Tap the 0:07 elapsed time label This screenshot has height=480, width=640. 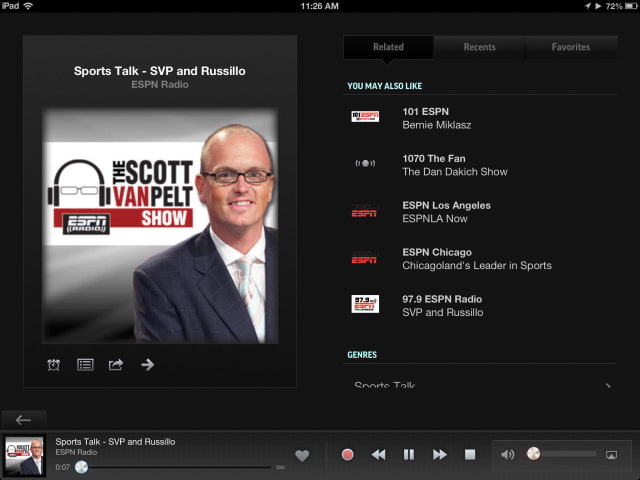coord(62,467)
